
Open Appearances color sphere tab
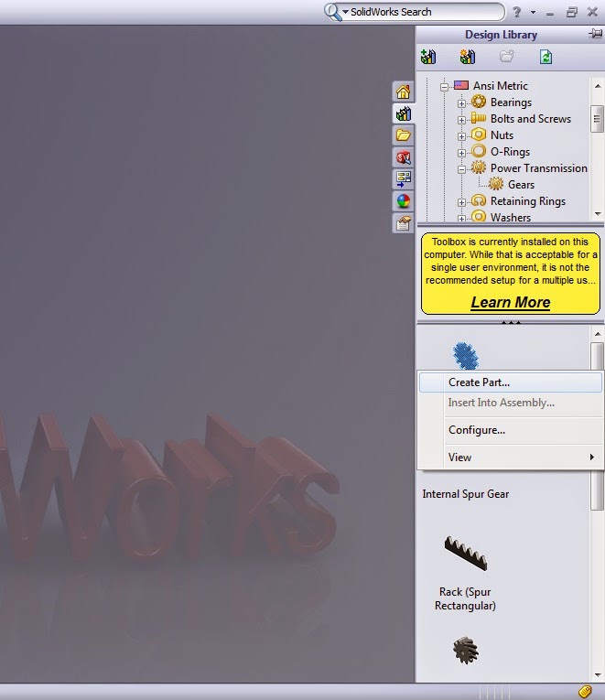(404, 201)
